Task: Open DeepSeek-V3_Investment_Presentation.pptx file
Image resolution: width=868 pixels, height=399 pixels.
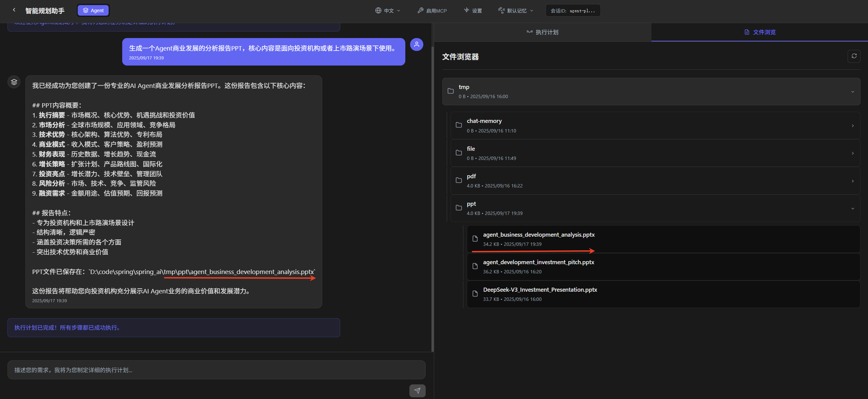Action: tap(540, 290)
